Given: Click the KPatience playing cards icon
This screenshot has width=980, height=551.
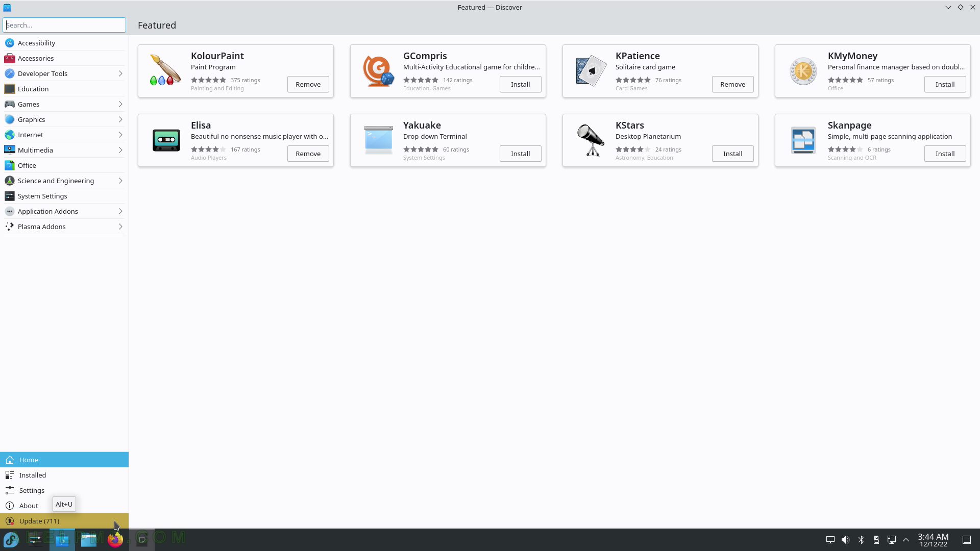Looking at the screenshot, I should coord(591,71).
